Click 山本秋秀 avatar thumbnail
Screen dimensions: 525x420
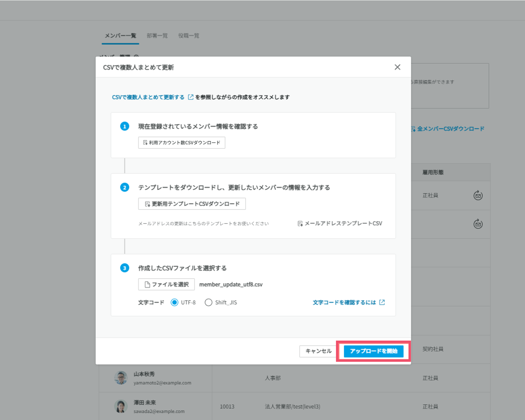(121, 378)
